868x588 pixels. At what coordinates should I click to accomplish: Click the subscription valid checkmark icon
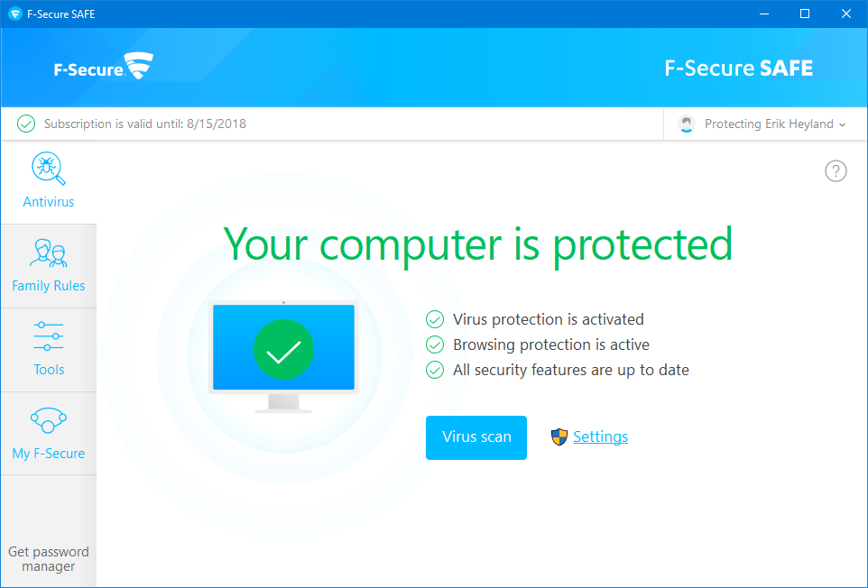(x=26, y=124)
